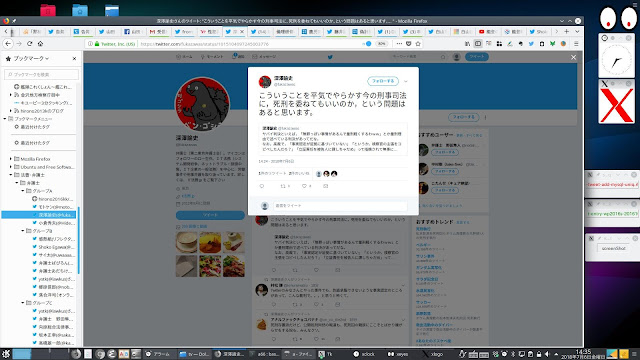Open ホーム in Twitter navigation
Viewport: 640px width, 360px height.
pyautogui.click(x=184, y=57)
